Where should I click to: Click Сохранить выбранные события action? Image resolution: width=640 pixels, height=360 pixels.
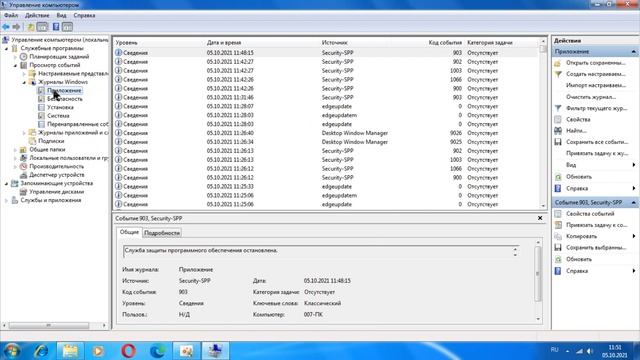[x=595, y=248]
